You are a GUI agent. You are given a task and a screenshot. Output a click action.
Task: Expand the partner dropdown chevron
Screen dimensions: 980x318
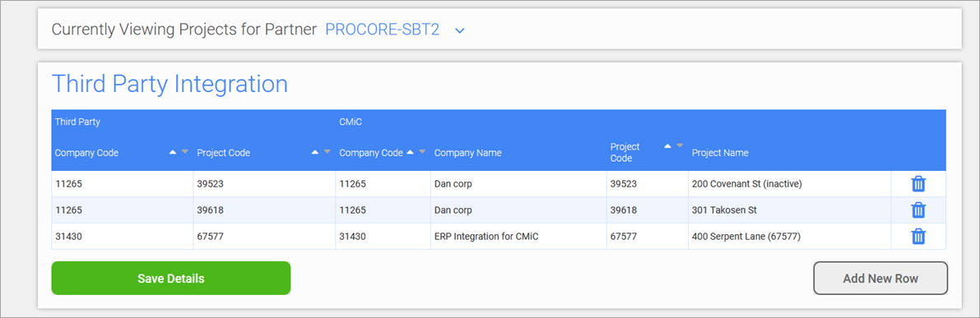point(460,30)
